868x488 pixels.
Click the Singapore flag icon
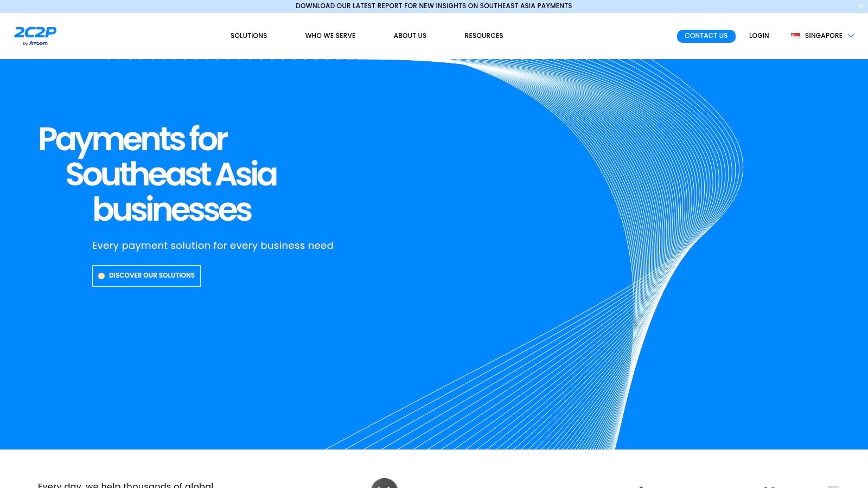[795, 36]
